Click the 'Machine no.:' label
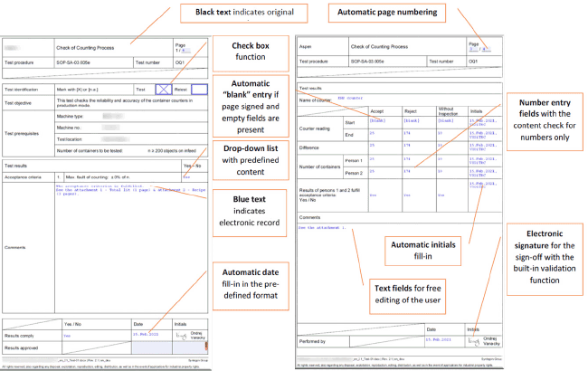Image resolution: width=588 pixels, height=371 pixels. pos(69,128)
